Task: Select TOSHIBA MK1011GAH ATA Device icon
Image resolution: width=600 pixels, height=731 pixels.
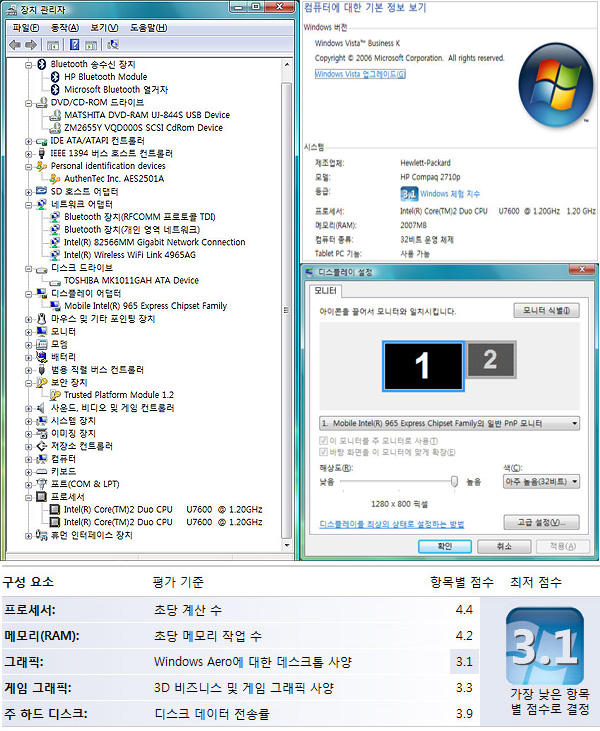Action: tap(55, 281)
